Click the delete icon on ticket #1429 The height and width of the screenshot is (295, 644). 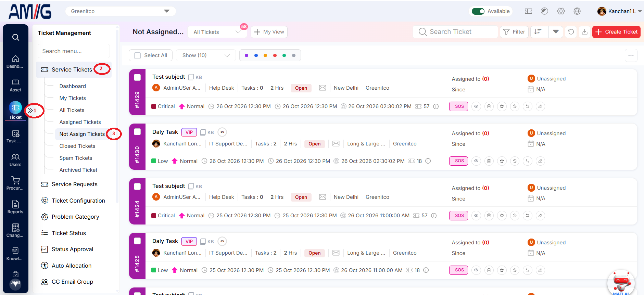[489, 106]
